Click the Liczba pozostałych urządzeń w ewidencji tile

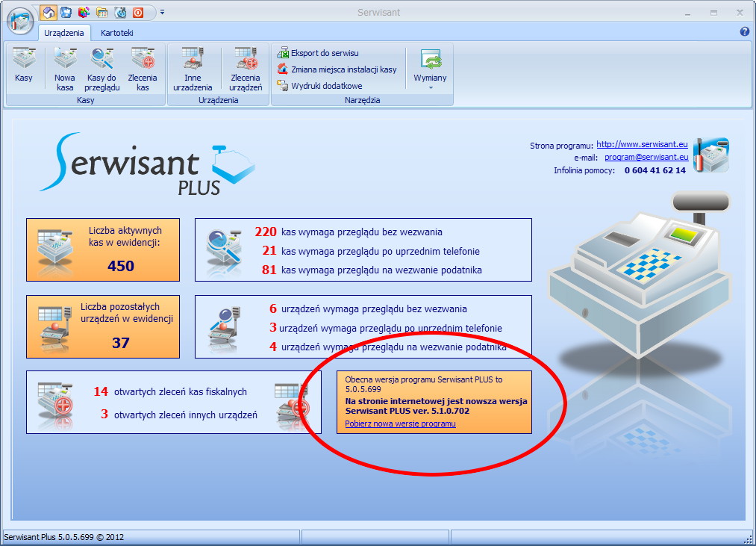[103, 327]
